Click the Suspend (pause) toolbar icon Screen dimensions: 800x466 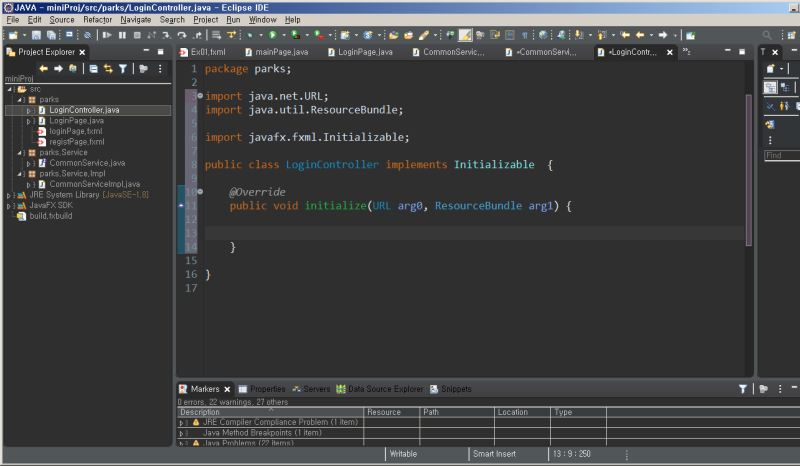pos(122,35)
